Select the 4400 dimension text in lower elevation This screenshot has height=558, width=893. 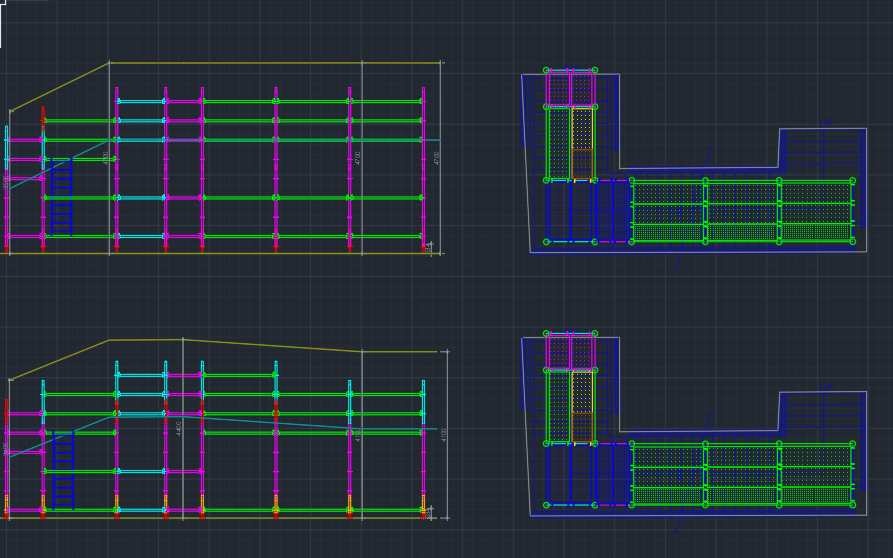pos(178,428)
